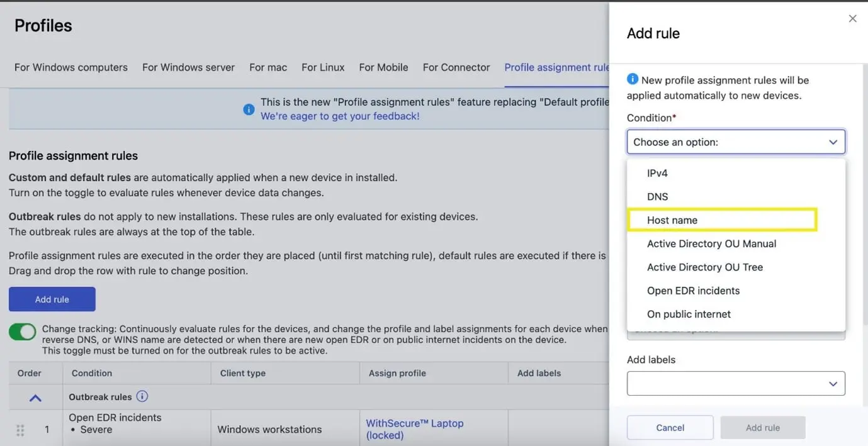The height and width of the screenshot is (446, 868).
Task: Select DNS condition option
Action: point(736,197)
